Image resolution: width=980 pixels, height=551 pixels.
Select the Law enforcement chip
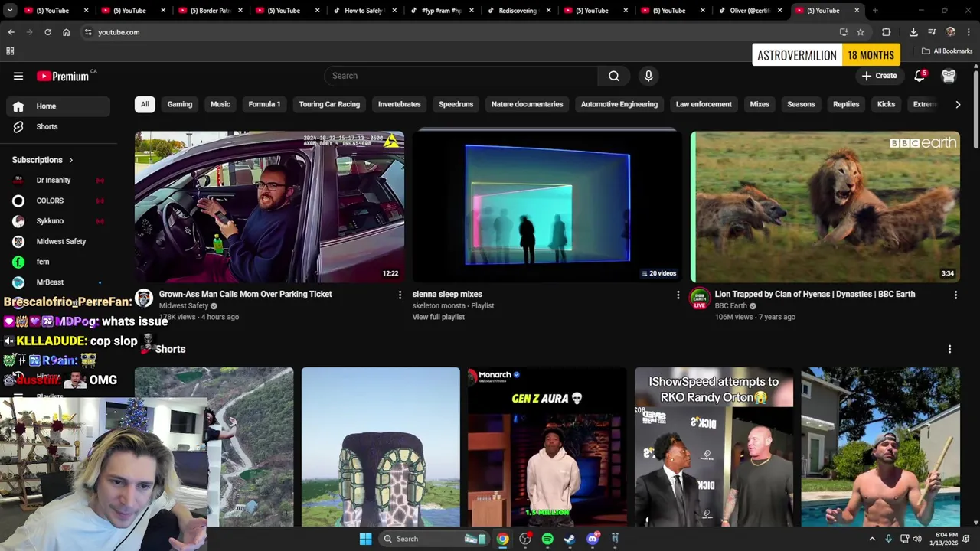tap(704, 104)
